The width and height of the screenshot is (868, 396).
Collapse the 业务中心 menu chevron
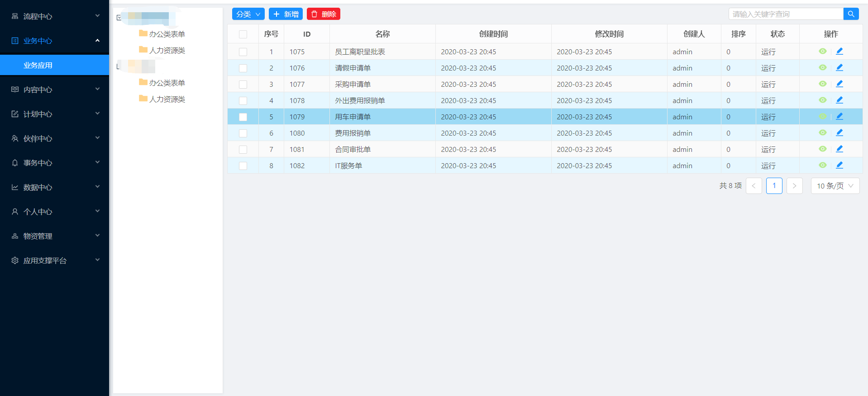(97, 40)
